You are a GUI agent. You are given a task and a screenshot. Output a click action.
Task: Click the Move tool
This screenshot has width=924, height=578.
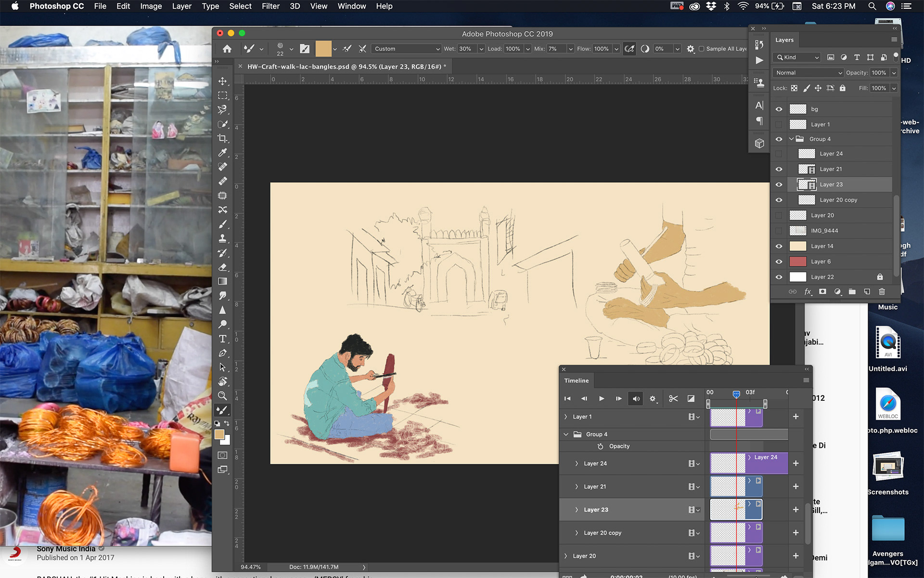click(222, 81)
